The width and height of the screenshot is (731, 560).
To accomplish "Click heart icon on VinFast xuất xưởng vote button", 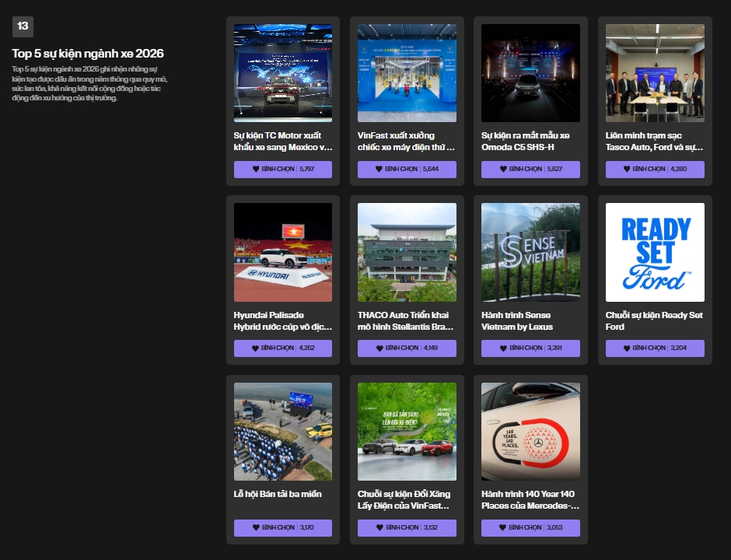I will (x=379, y=169).
